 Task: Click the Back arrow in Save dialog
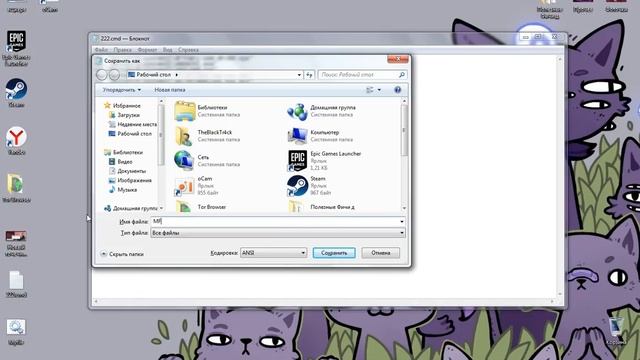pyautogui.click(x=102, y=75)
